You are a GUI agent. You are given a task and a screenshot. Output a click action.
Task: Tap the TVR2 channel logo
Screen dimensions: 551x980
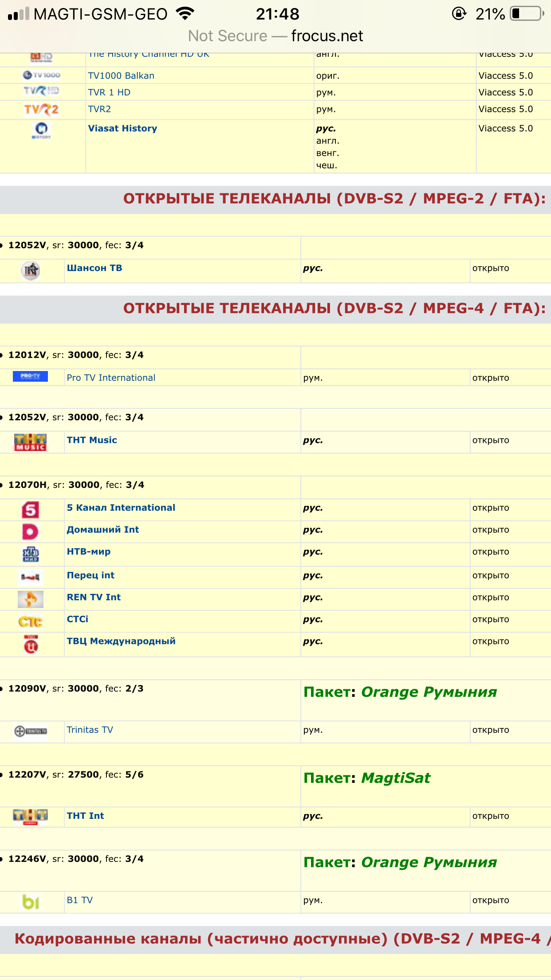coord(41,109)
